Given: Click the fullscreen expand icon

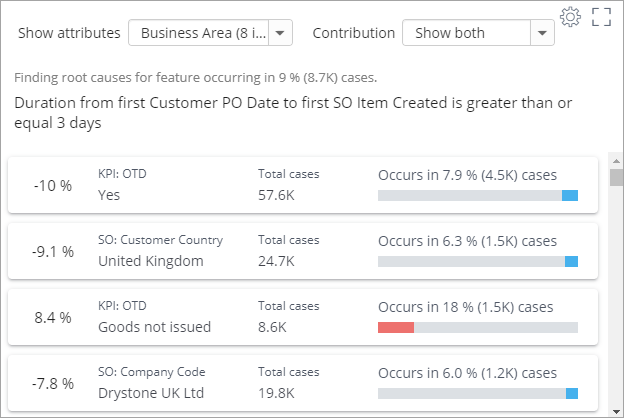Looking at the screenshot, I should [x=601, y=17].
